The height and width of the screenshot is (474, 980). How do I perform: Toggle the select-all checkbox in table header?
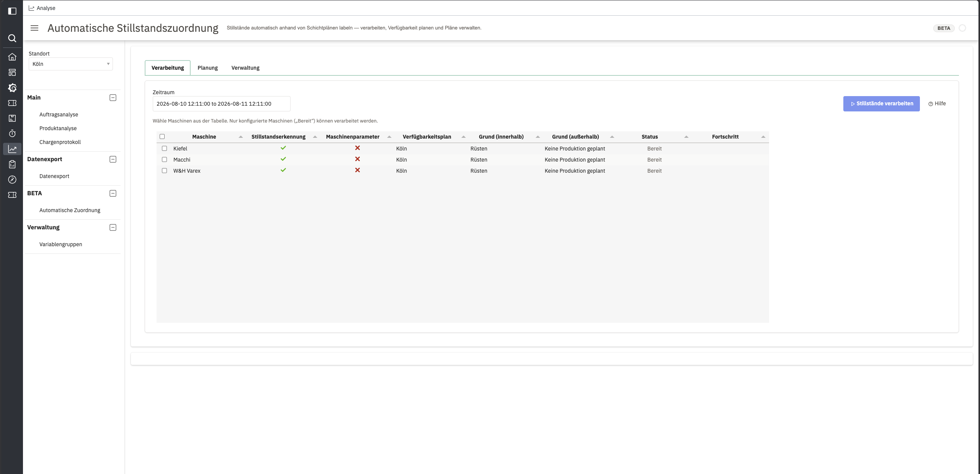162,137
